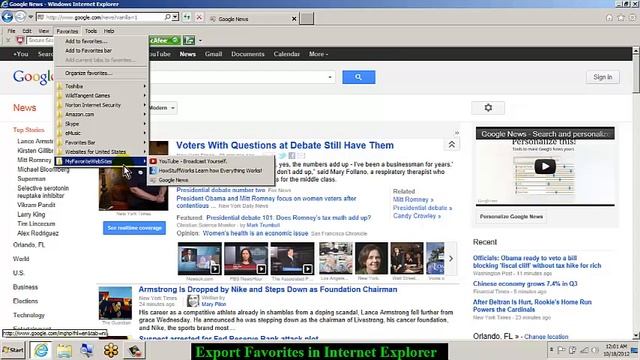Viewport: 640px width, 360px height.
Task: Open HowStuffWorks favorite in submenu
Action: (x=211, y=171)
